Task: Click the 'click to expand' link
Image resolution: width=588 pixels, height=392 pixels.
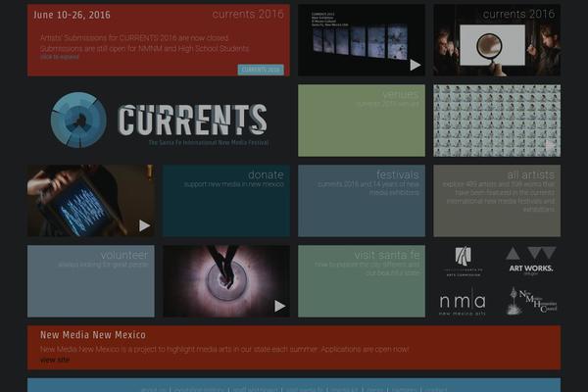Action: (60, 57)
